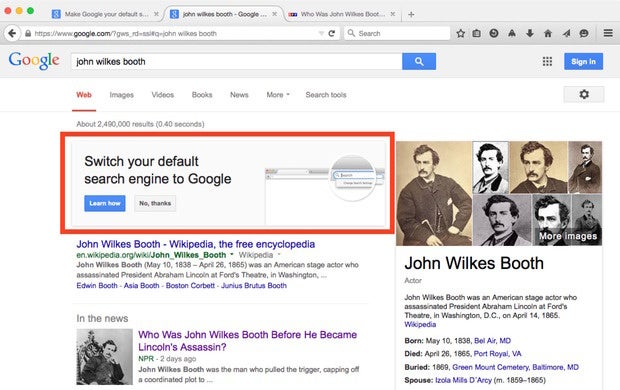Select the Images results tab
The height and width of the screenshot is (390, 620).
(121, 95)
